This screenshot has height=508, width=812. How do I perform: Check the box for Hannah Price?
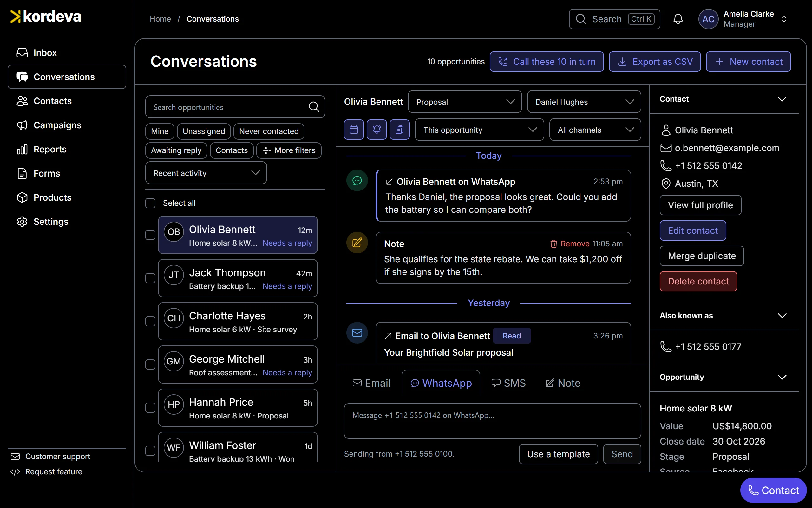[x=150, y=408]
